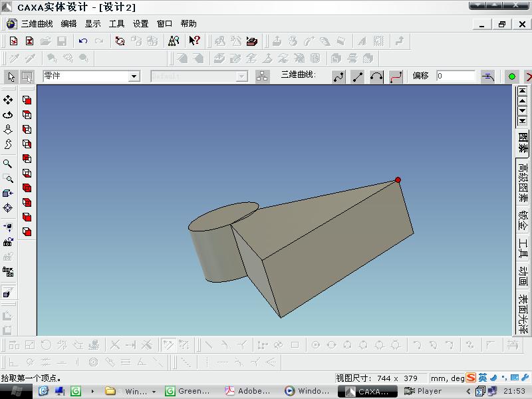Screen dimensions: 532x399
Task: Click the context help pointer icon
Action: point(194,41)
